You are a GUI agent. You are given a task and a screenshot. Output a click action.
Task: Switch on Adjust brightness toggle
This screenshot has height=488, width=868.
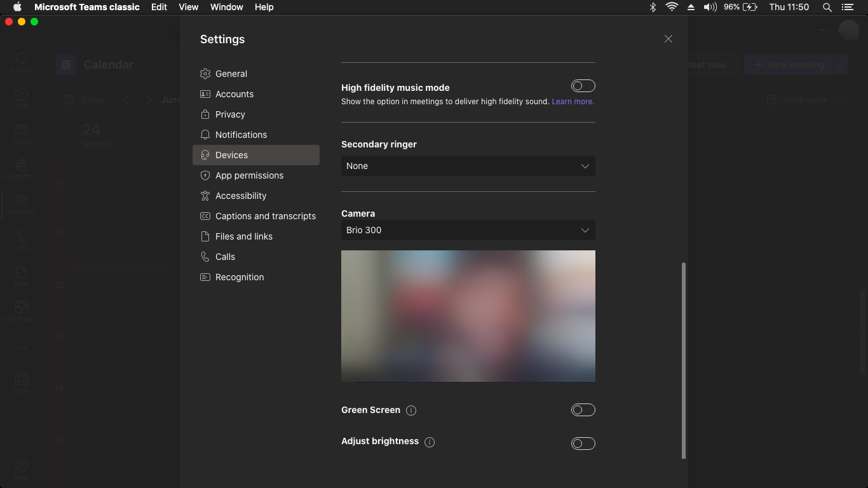pos(583,444)
